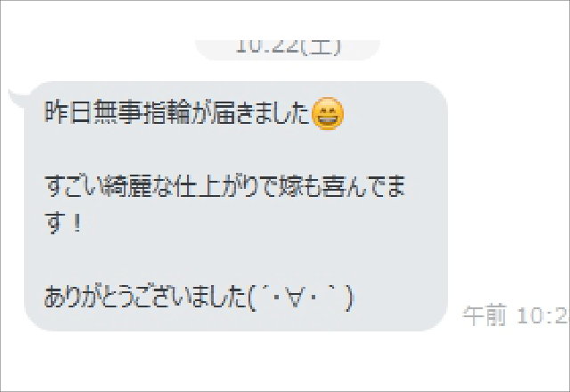This screenshot has height=392, width=570.
Task: Click the word 昨日 at message start
Action: point(68,113)
